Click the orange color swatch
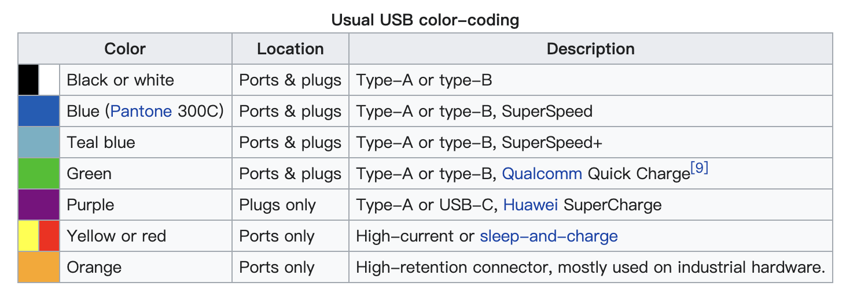868x297 pixels. (39, 267)
